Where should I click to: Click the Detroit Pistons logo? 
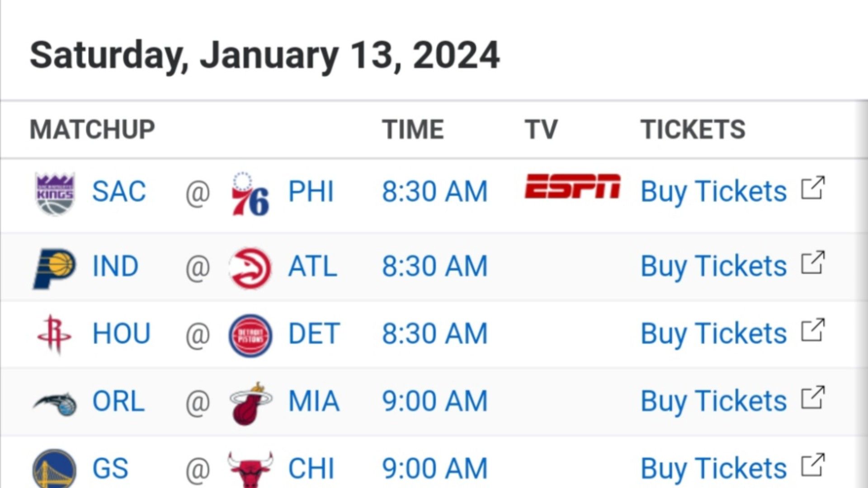pos(250,336)
